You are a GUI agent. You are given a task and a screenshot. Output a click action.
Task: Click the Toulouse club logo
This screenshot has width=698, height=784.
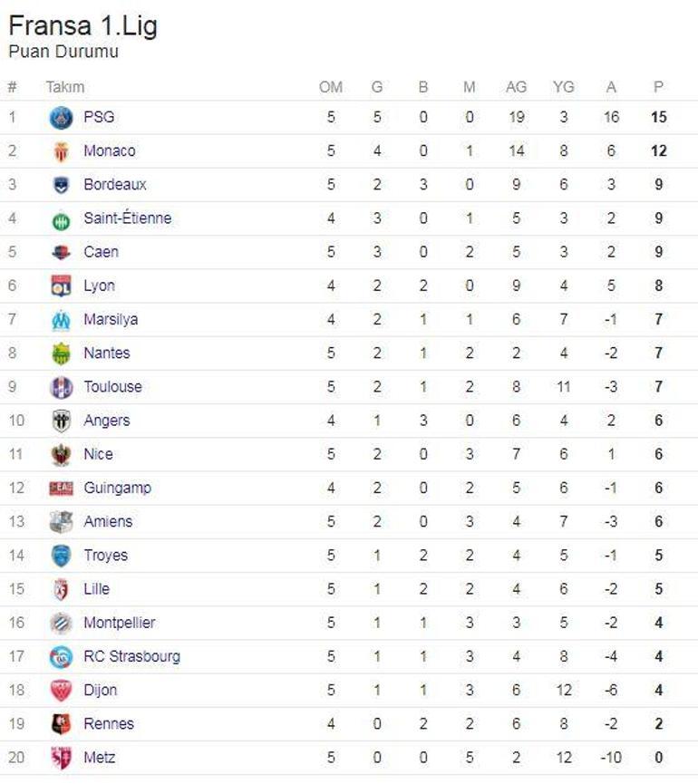click(61, 387)
